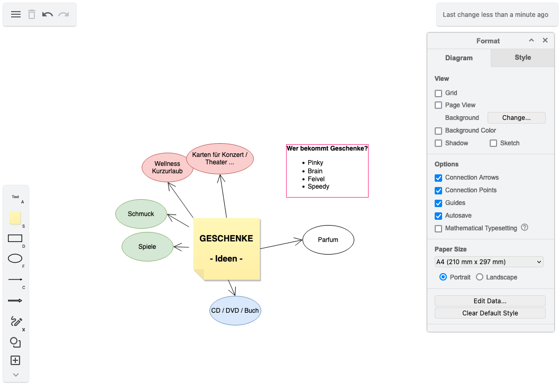This screenshot has width=560, height=392.
Task: Open Background Change color picker
Action: [x=516, y=117]
